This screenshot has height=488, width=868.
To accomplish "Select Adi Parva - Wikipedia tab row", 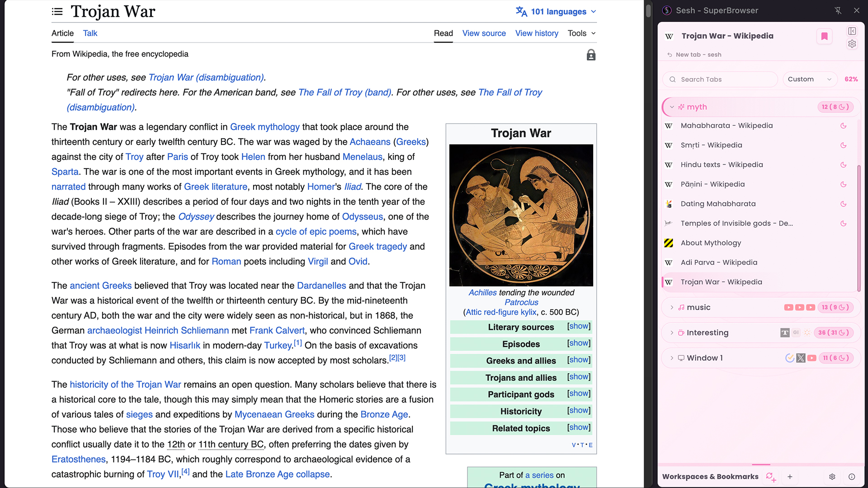I will tap(759, 263).
